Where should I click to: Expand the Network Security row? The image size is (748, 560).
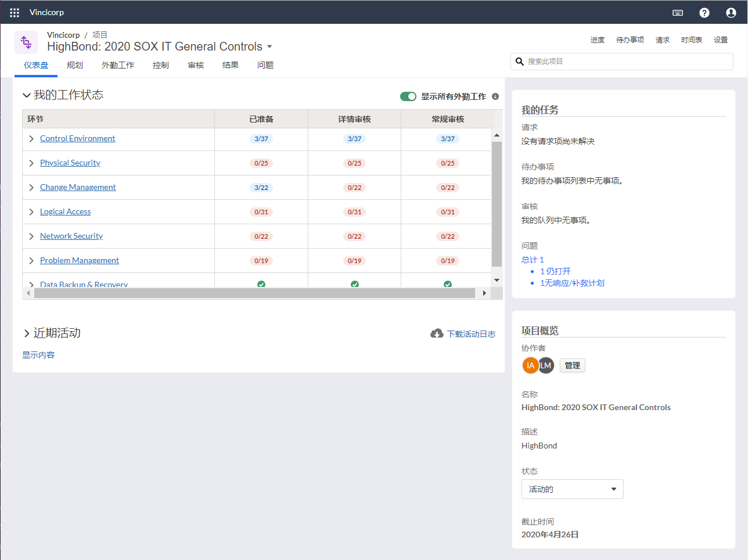click(31, 236)
